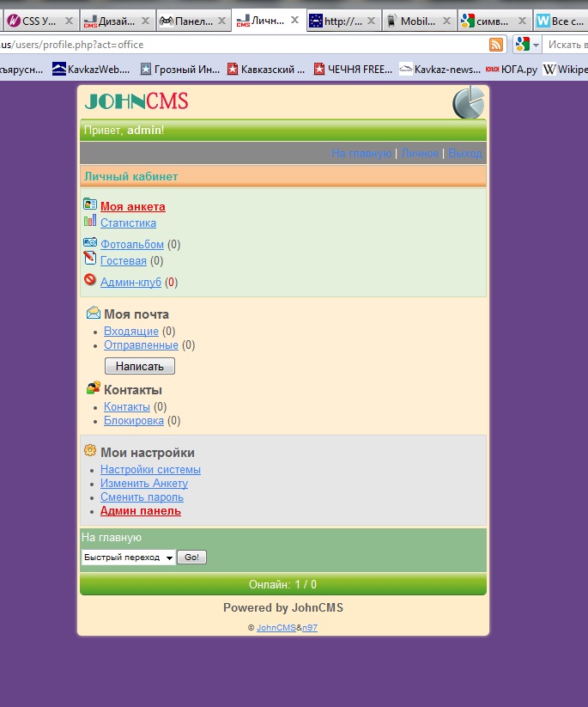Open the Моя анкета link
The width and height of the screenshot is (588, 707).
coord(133,206)
